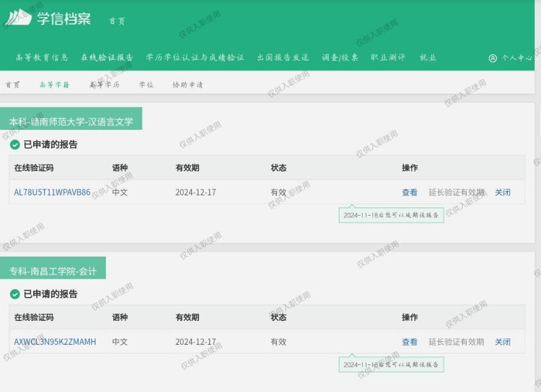The height and width of the screenshot is (392, 541).
Task: Click 已申请的报告 heading in 专科 section
Action: point(50,294)
